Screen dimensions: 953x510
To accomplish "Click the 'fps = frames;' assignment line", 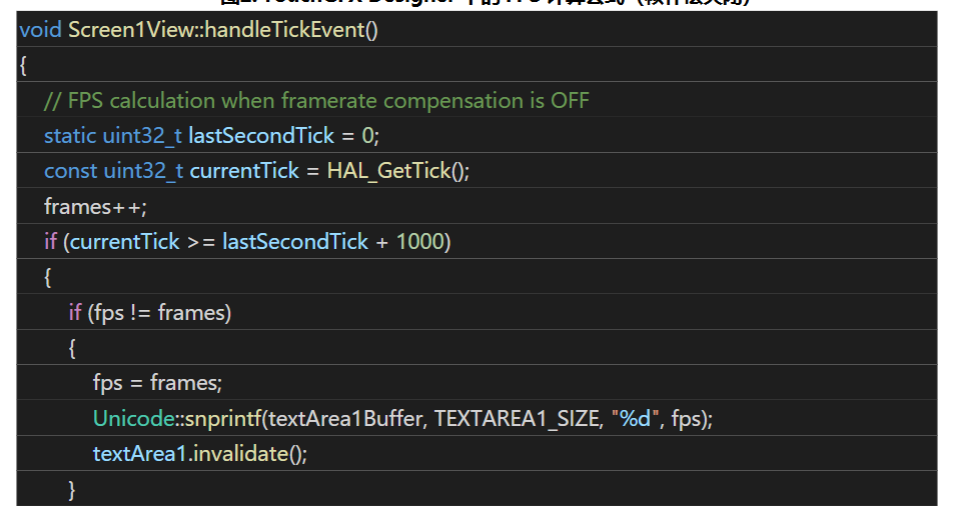I will tap(157, 383).
